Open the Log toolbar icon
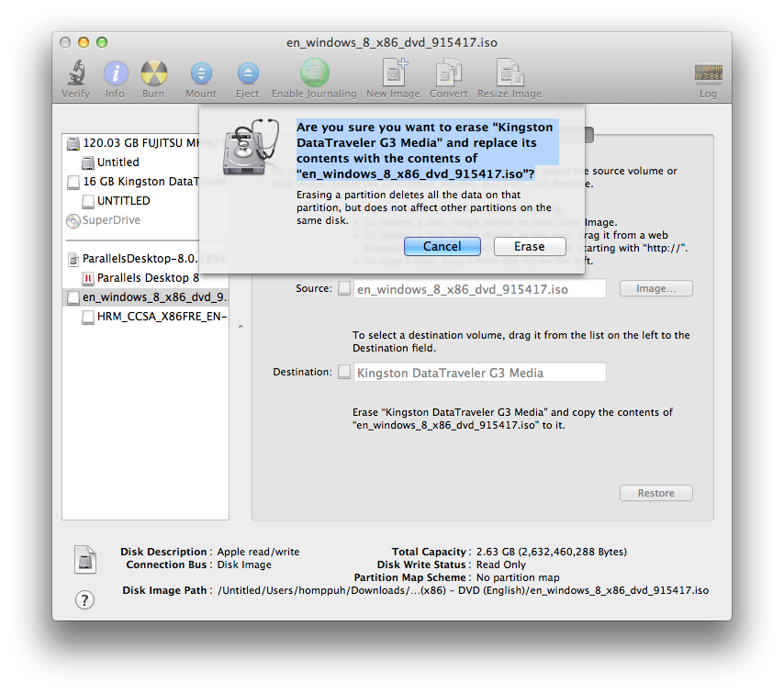 [x=708, y=73]
